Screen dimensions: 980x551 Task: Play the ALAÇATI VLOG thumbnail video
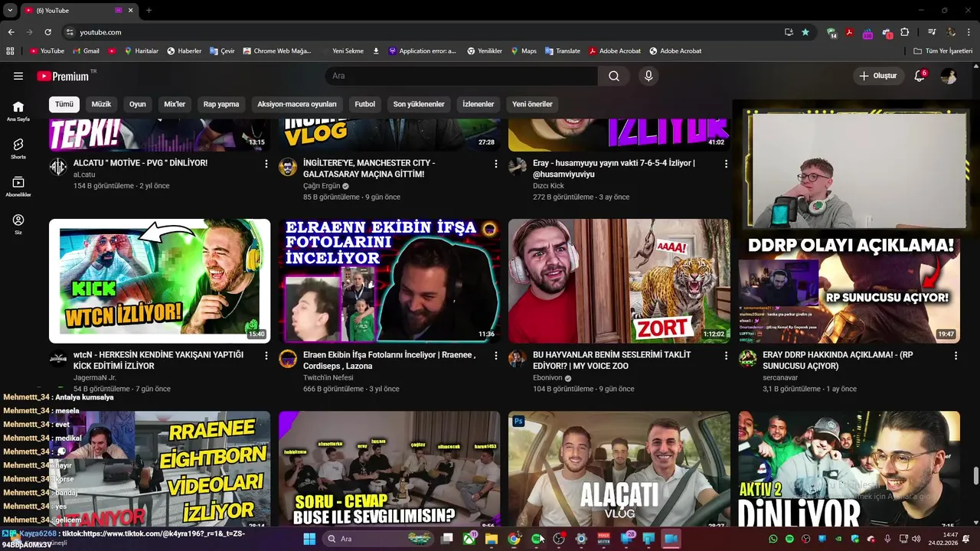coord(619,468)
